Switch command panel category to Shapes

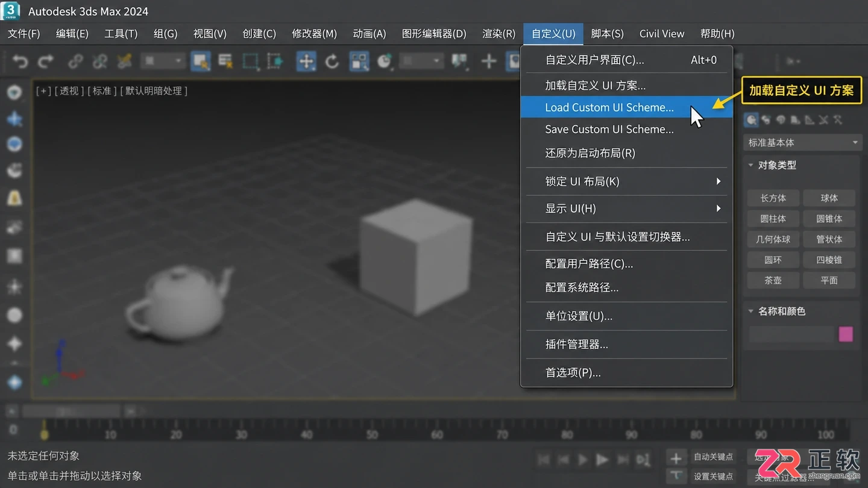point(766,120)
